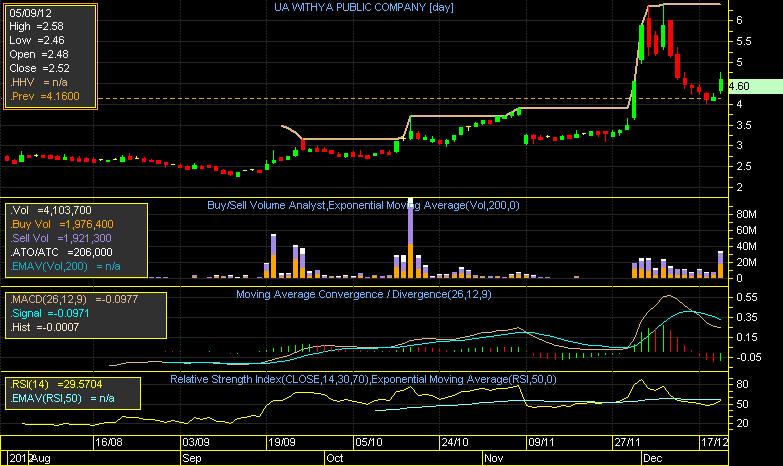Click the 2 label on price axis
Image resolution: width=783 pixels, height=466 pixels.
[x=739, y=187]
